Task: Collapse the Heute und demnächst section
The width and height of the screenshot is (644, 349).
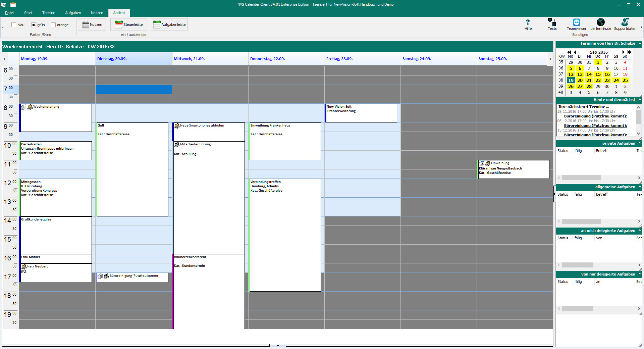Action: pos(640,100)
